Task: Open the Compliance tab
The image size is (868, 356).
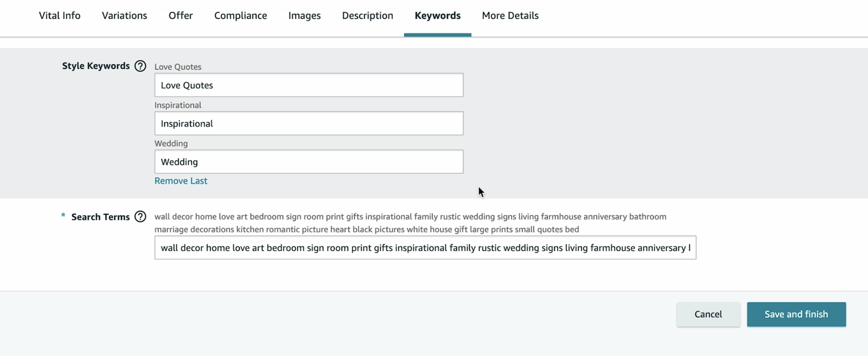Action: [x=240, y=16]
